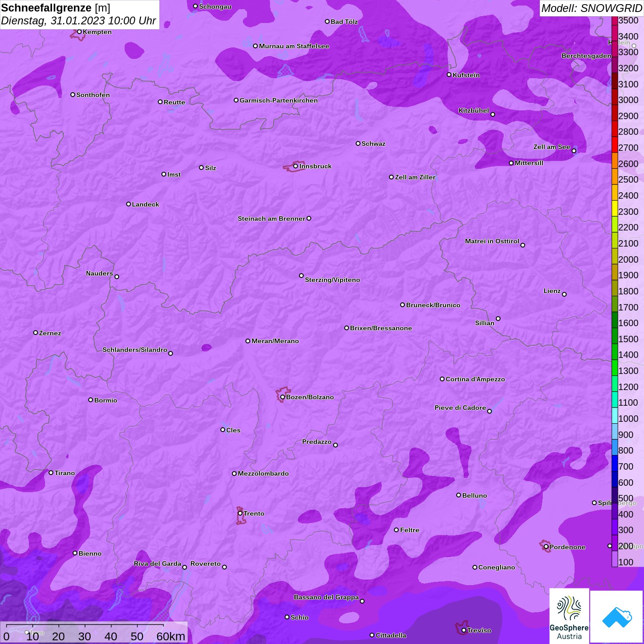The image size is (644, 644).
Task: Click the Sillian label
Action: point(485,323)
